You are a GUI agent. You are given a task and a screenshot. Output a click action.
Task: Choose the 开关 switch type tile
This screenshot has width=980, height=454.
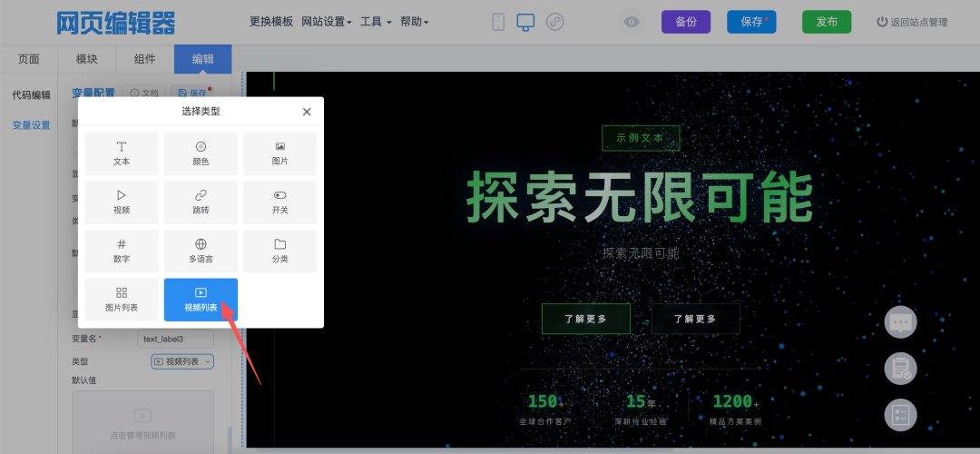tap(280, 202)
